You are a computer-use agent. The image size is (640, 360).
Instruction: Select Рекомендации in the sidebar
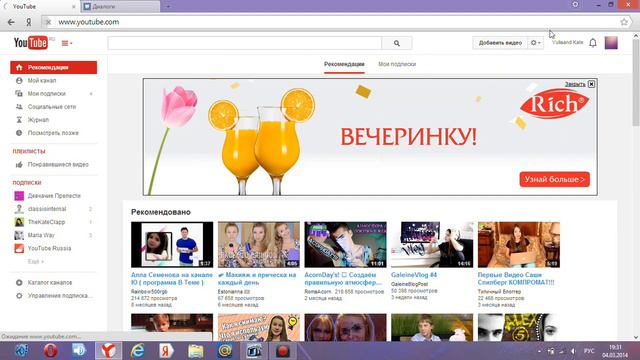click(53, 67)
